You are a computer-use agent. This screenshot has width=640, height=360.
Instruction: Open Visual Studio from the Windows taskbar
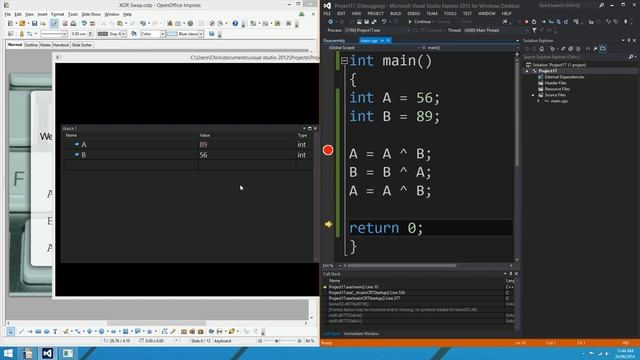tap(47, 353)
